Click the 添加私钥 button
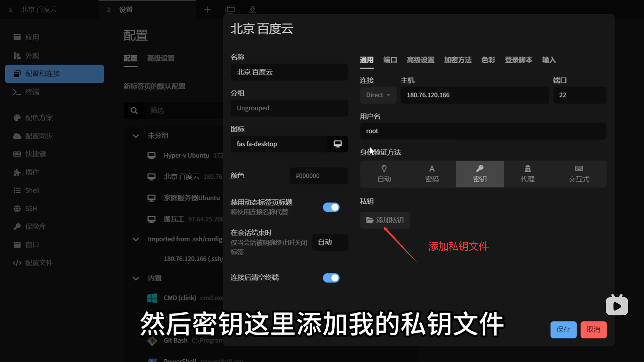The width and height of the screenshot is (644, 362). tap(385, 220)
